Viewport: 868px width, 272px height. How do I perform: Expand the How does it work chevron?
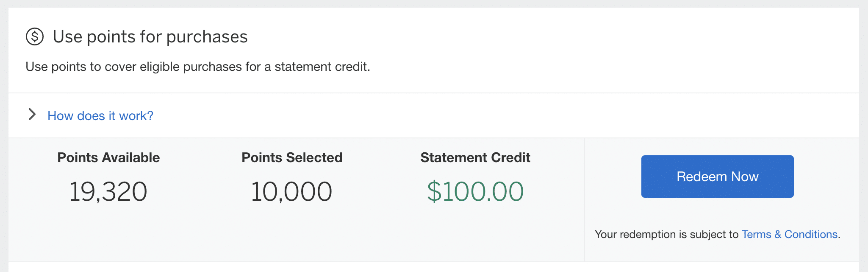tap(32, 115)
